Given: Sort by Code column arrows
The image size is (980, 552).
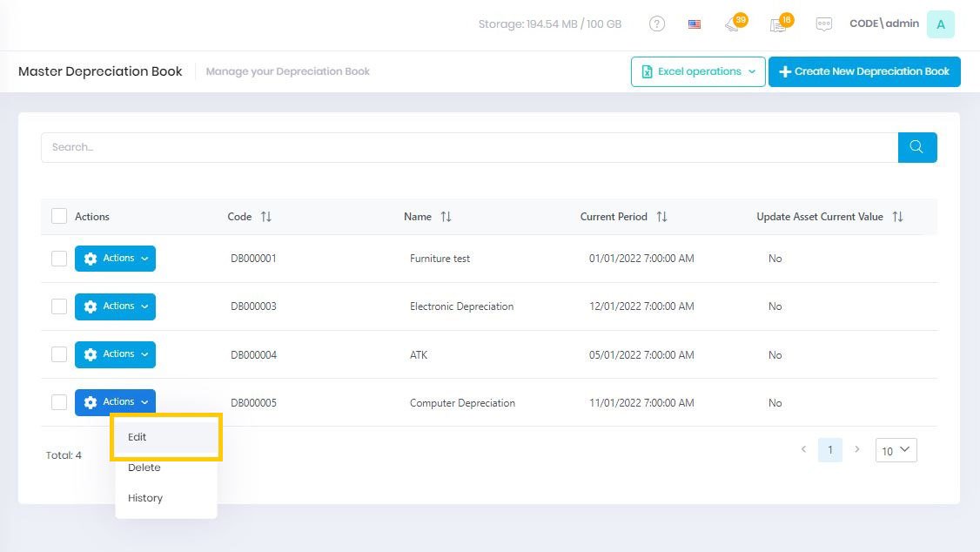Looking at the screenshot, I should 266,217.
